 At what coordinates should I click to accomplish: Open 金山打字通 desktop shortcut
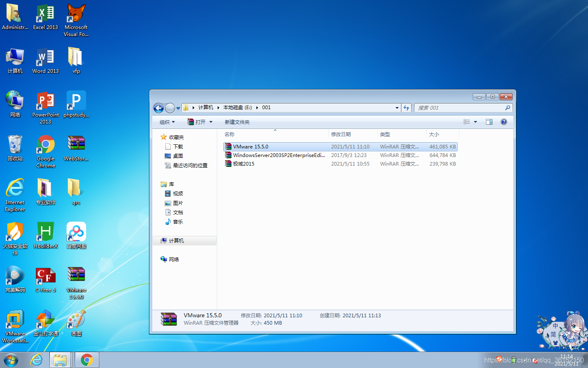click(x=45, y=323)
